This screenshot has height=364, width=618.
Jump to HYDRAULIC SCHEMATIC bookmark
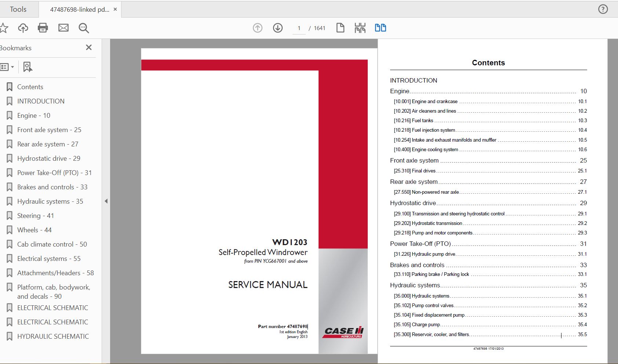click(x=53, y=336)
